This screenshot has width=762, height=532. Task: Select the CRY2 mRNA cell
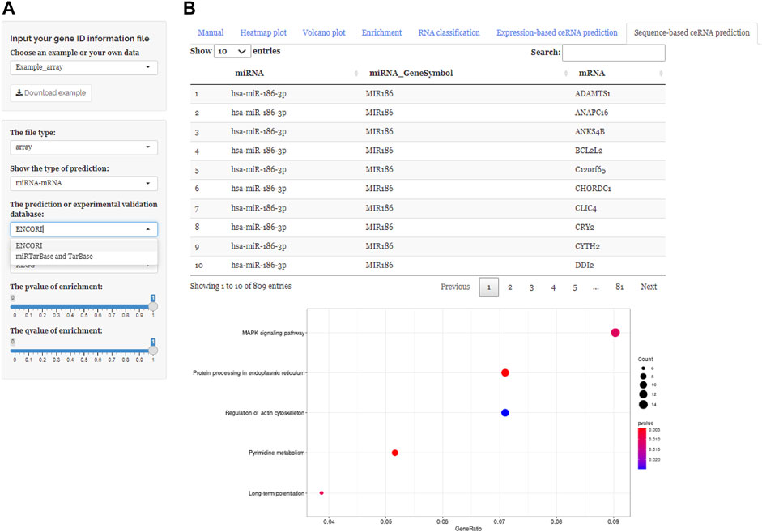[x=585, y=227]
